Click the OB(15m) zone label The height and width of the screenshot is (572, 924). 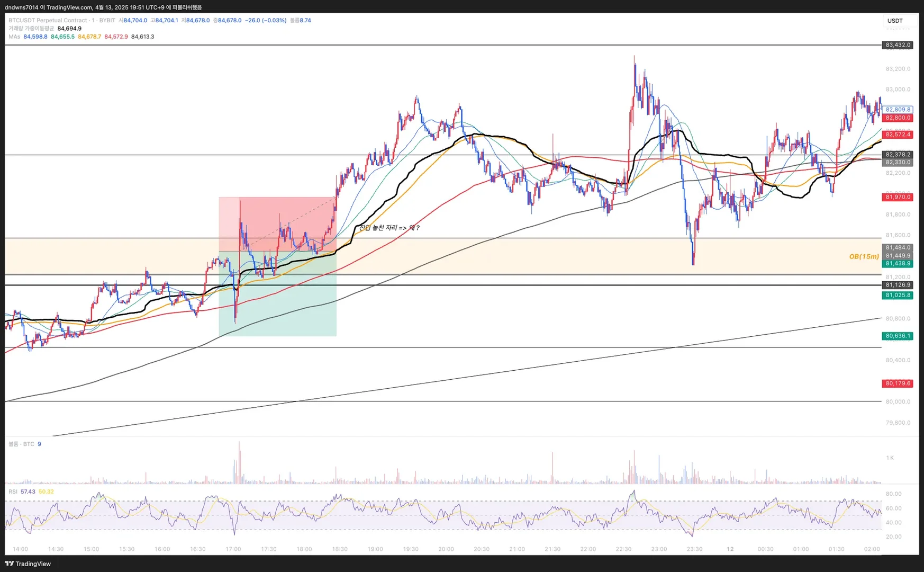point(864,256)
